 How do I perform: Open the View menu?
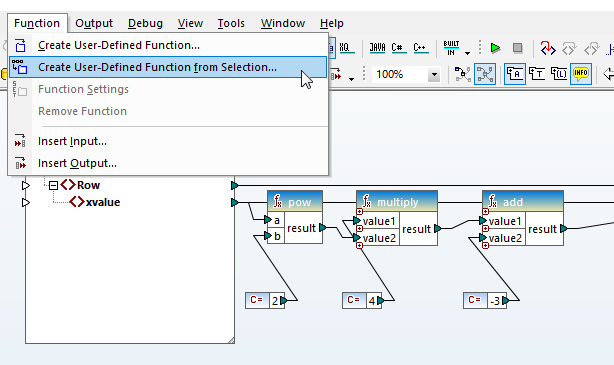click(x=190, y=23)
